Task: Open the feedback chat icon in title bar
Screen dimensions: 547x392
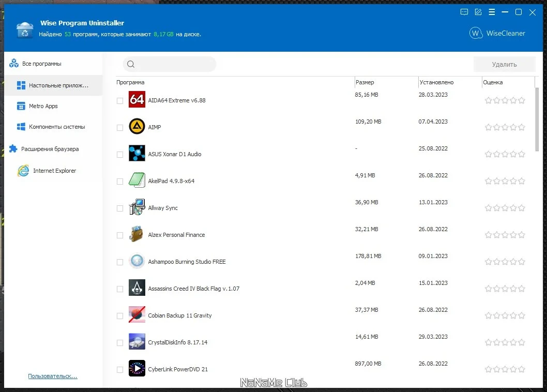Action: [464, 12]
